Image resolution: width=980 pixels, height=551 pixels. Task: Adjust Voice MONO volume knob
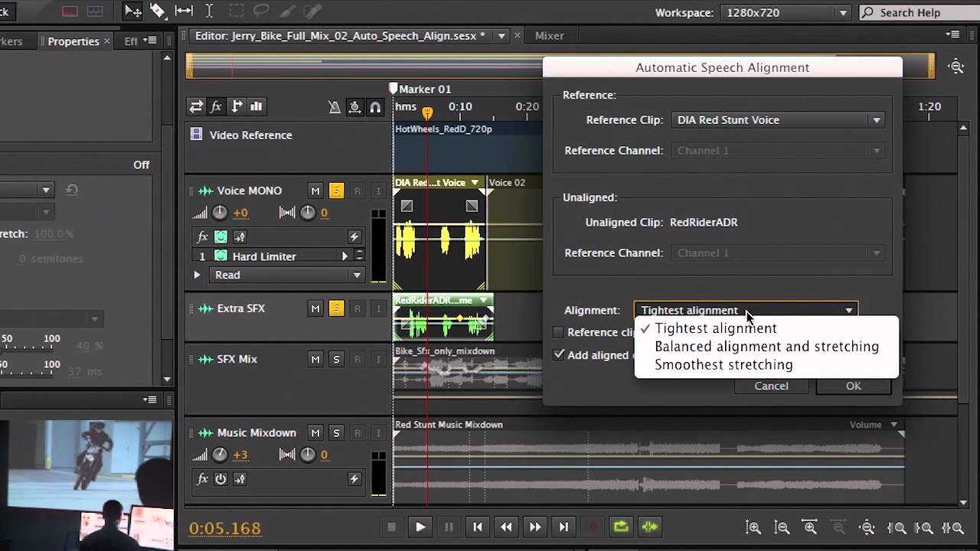coord(220,213)
